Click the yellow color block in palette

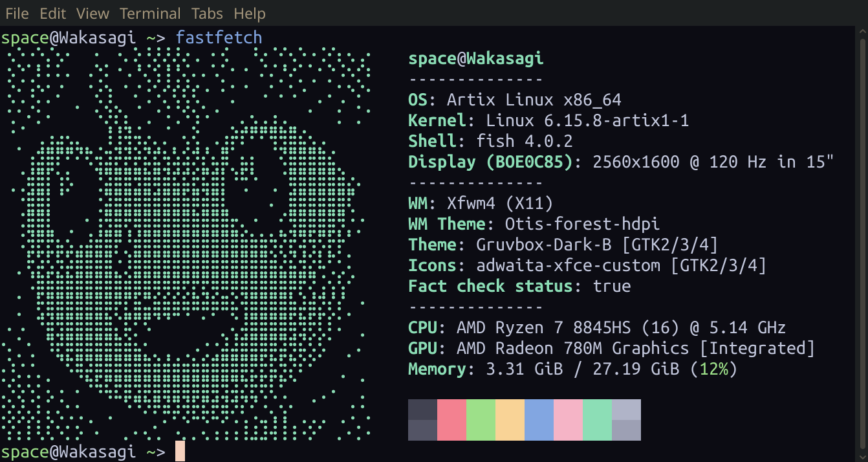coord(510,420)
